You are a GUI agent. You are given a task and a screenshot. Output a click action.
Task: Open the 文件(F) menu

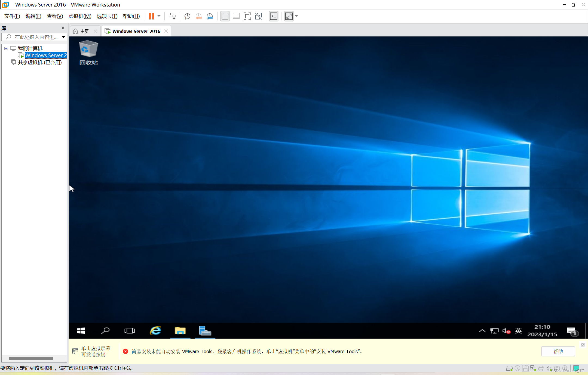[12, 16]
